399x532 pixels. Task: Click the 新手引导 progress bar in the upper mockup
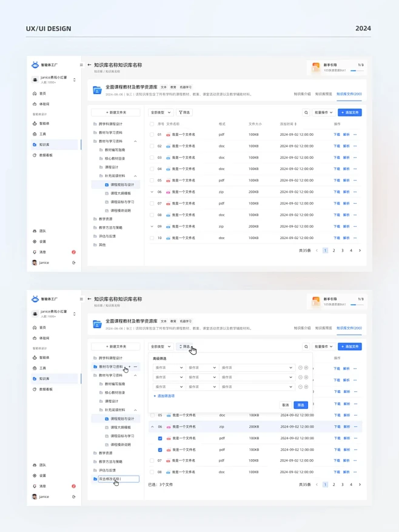357,70
